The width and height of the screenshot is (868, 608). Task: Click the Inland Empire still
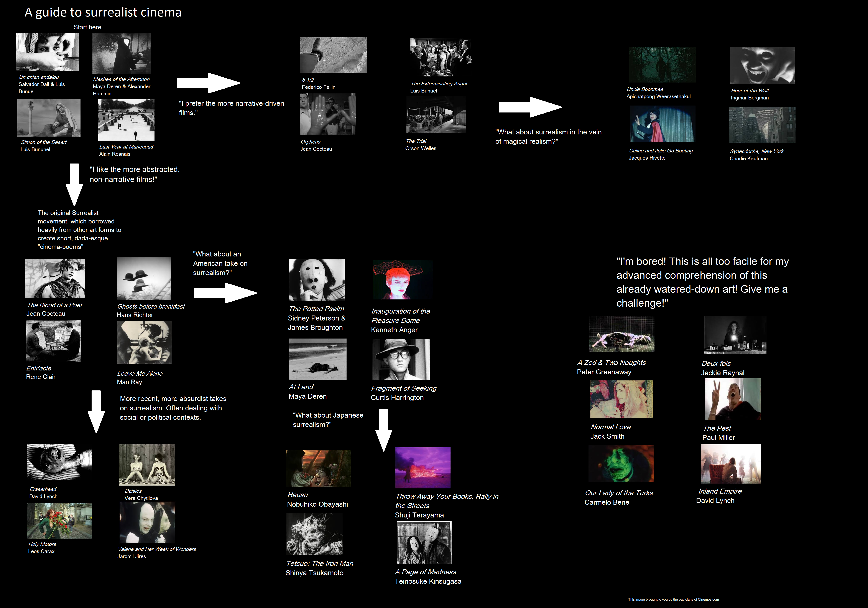pyautogui.click(x=731, y=464)
